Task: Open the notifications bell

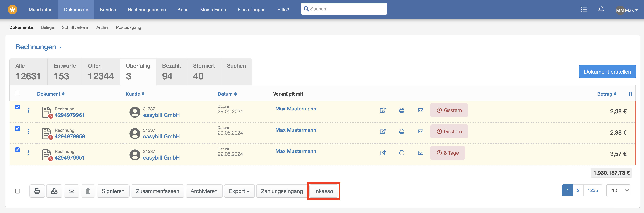Action: click(601, 10)
